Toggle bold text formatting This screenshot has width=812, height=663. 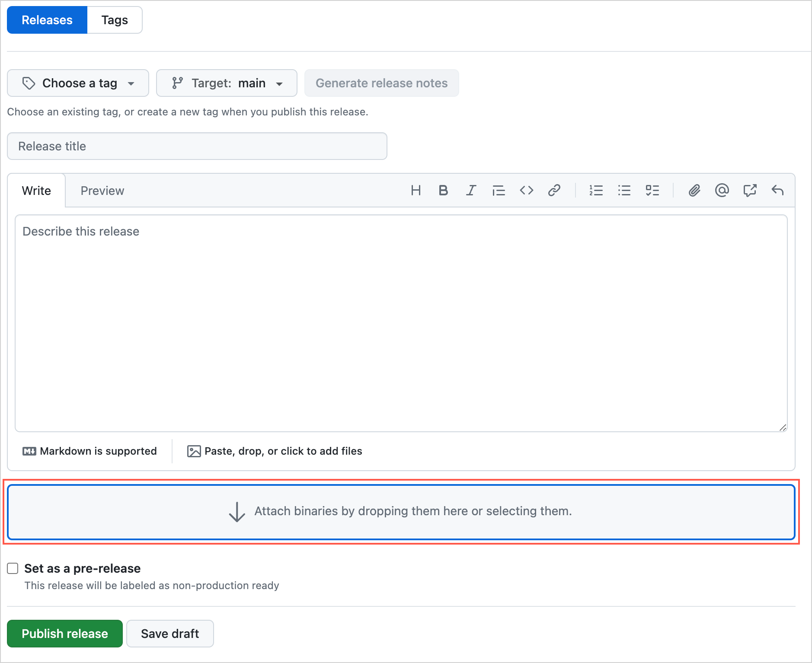coord(443,190)
